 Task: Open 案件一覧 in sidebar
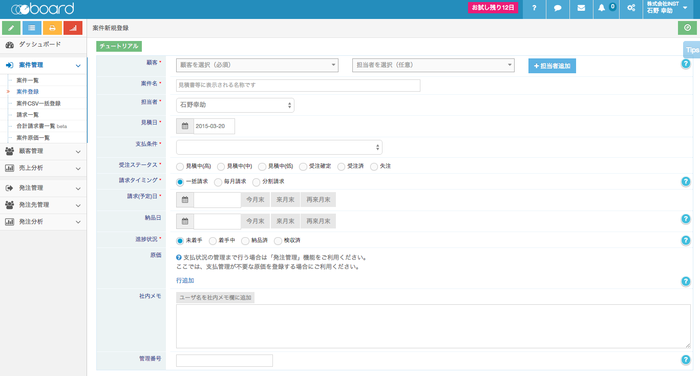tap(28, 80)
